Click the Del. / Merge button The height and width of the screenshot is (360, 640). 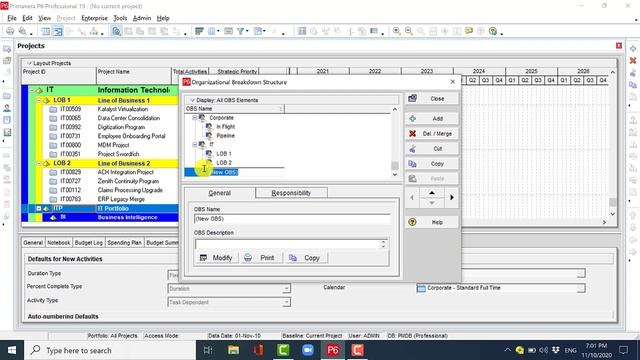tap(432, 133)
